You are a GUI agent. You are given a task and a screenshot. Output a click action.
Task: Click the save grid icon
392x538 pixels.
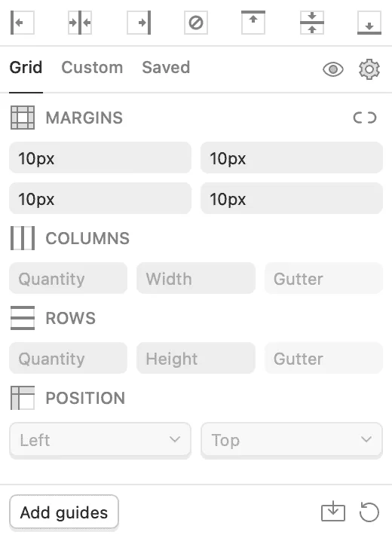[333, 512]
